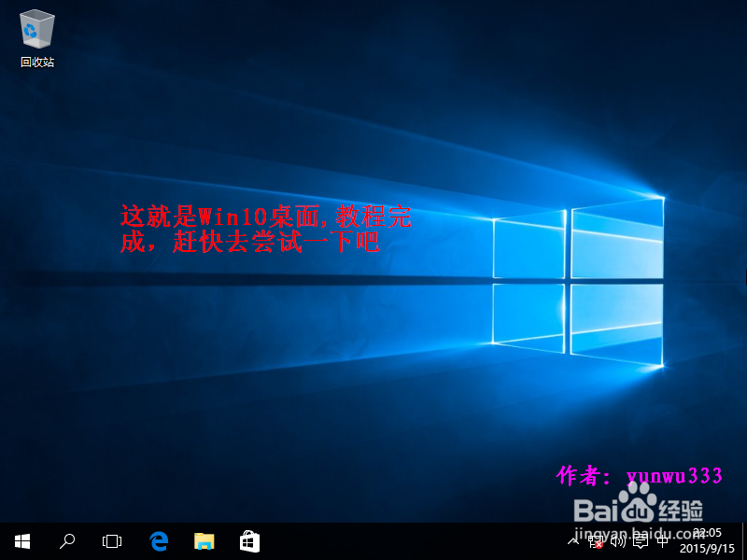Open the Windows Start menu
747x560 pixels.
click(x=22, y=541)
